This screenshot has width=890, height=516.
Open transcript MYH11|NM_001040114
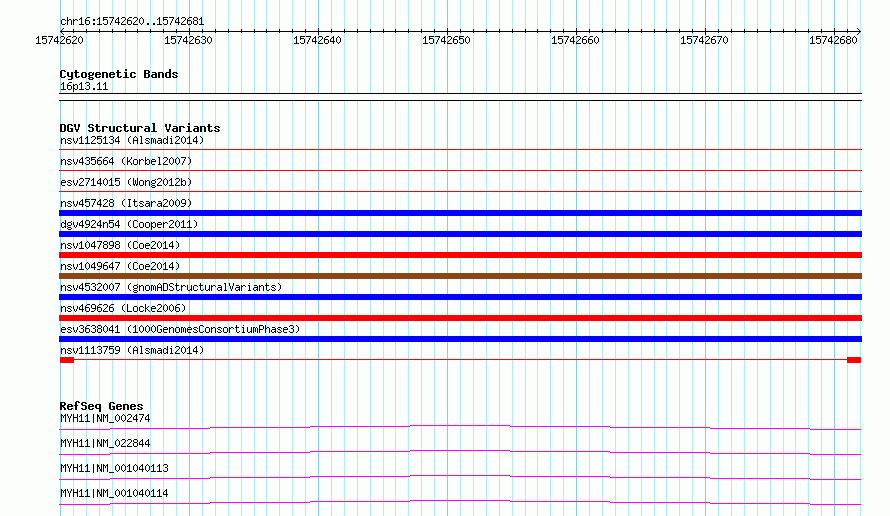pyautogui.click(x=114, y=493)
